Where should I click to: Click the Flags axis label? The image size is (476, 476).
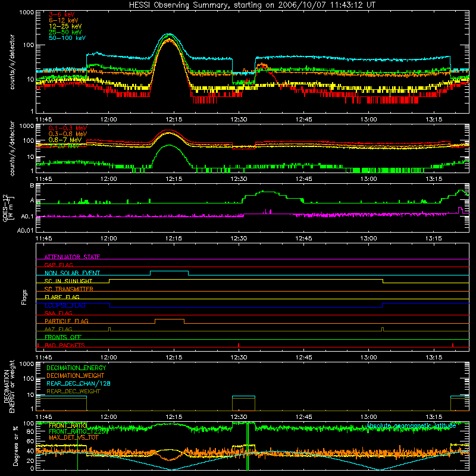(x=24, y=297)
